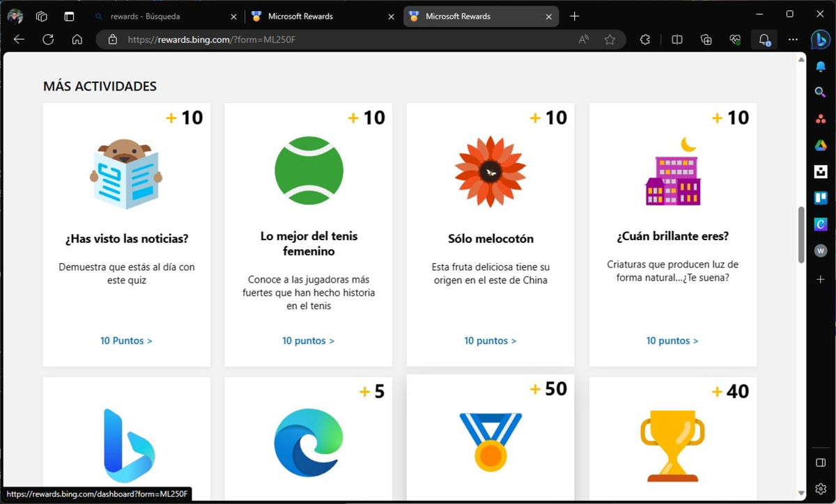Open the Bing Copilot sidebar icon
The image size is (836, 504).
point(820,40)
